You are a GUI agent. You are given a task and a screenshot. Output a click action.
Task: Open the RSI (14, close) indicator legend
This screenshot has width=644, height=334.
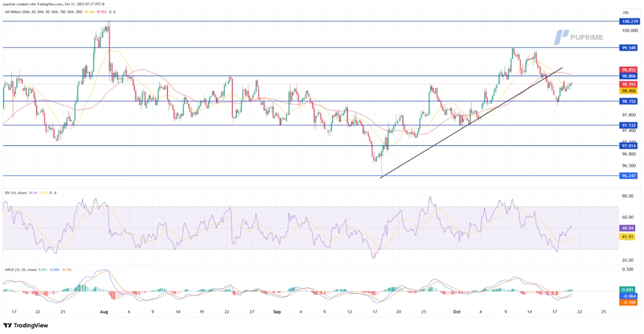pyautogui.click(x=20, y=192)
